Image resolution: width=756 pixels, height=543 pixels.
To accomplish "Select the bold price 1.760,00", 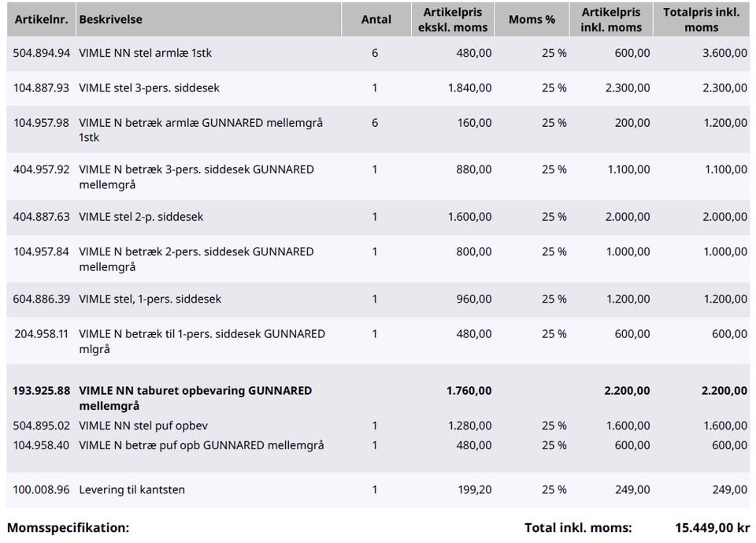I will [469, 390].
